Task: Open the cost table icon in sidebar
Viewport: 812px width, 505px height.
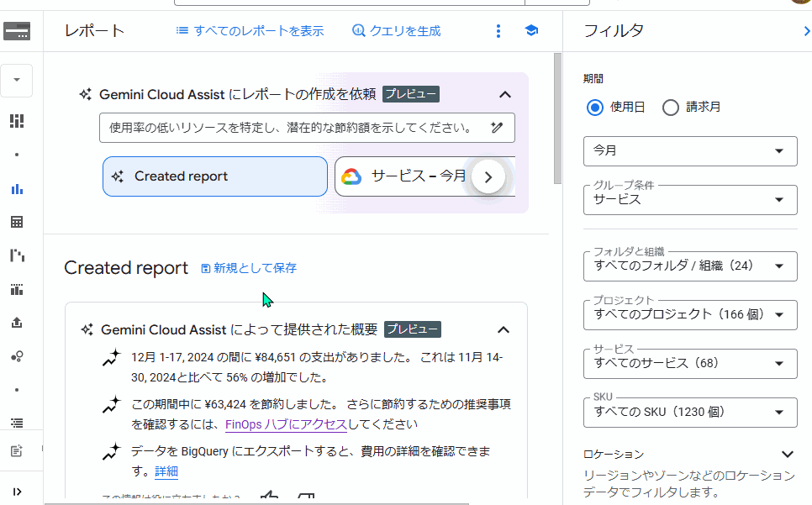Action: tap(16, 222)
